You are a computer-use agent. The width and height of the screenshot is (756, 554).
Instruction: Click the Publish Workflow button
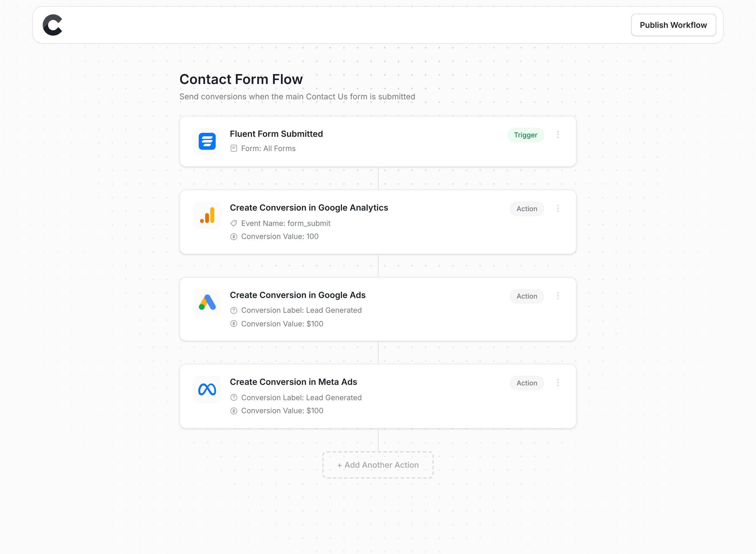(x=673, y=24)
